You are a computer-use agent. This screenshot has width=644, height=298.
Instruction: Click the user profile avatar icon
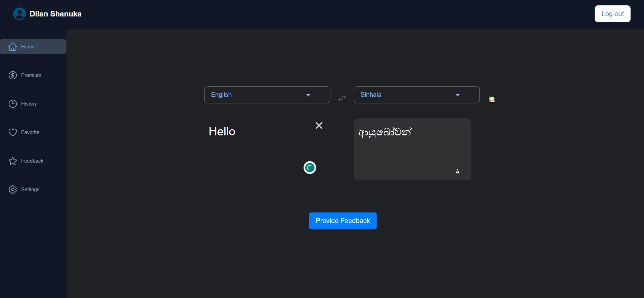coord(19,14)
